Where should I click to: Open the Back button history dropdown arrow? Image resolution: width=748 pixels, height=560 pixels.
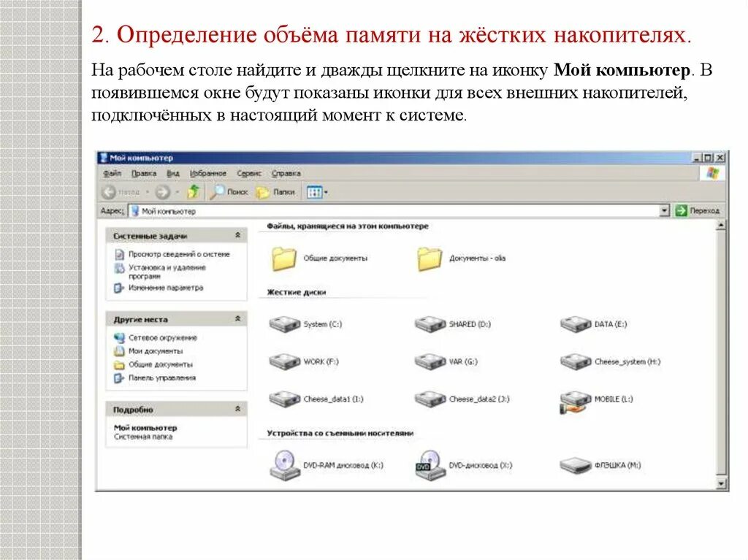(x=148, y=192)
